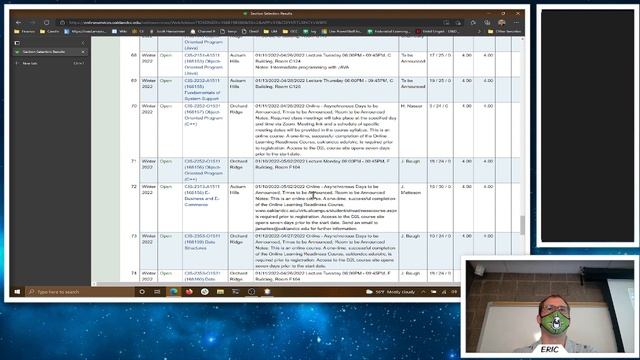Open the Scott Hanselman bookmark

click(x=168, y=31)
